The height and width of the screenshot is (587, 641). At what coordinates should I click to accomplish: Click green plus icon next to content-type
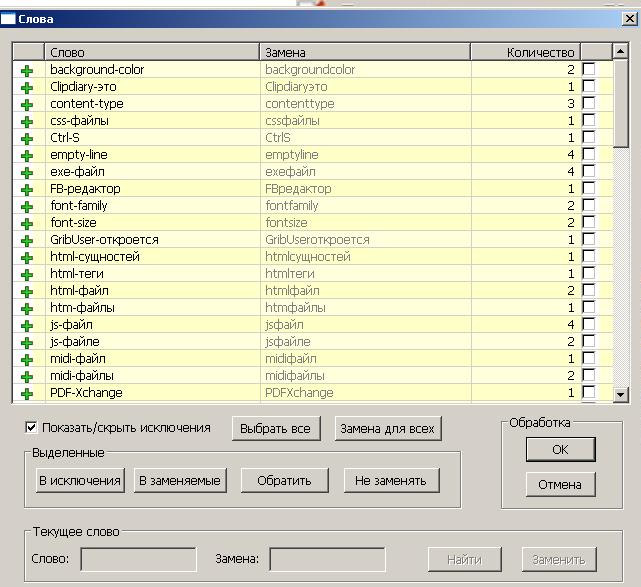click(x=27, y=104)
